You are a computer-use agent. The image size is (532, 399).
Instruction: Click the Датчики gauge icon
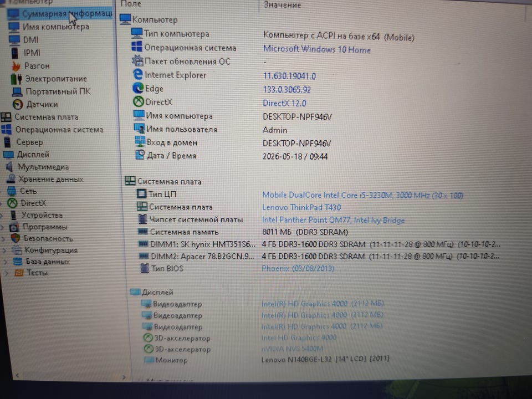(18, 104)
